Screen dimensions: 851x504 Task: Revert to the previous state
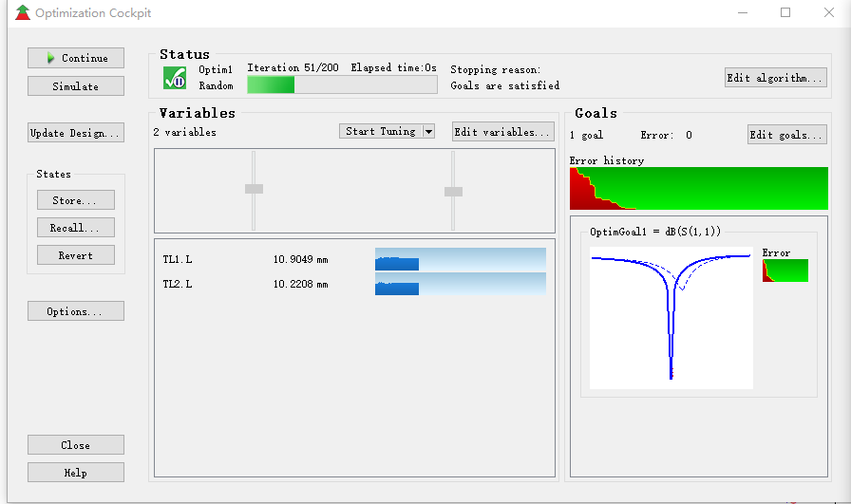click(76, 255)
